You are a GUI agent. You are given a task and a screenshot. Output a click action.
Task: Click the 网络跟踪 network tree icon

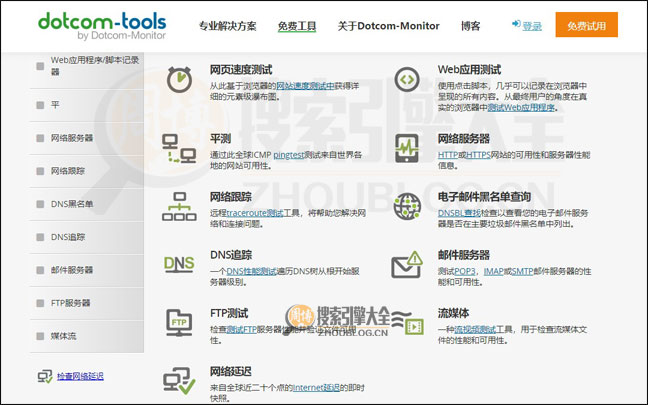coord(179,206)
